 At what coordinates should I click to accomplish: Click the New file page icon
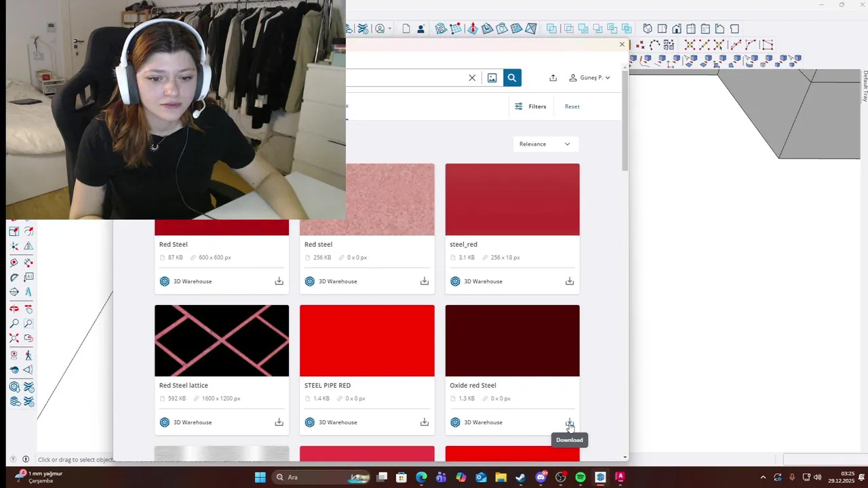click(406, 28)
